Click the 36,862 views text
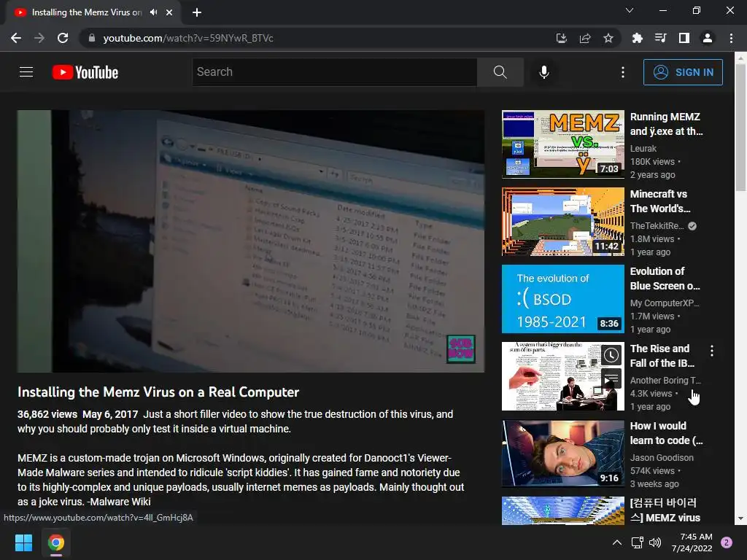The width and height of the screenshot is (747, 560). pos(47,414)
